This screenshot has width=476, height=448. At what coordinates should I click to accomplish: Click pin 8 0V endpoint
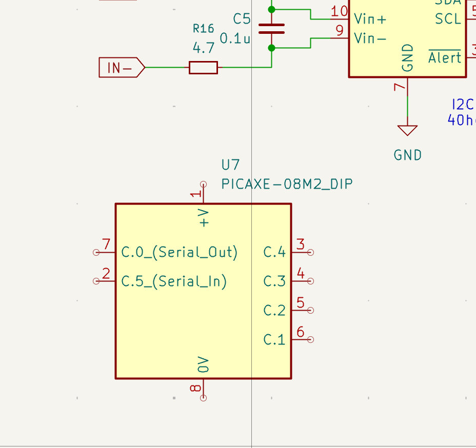(x=204, y=398)
